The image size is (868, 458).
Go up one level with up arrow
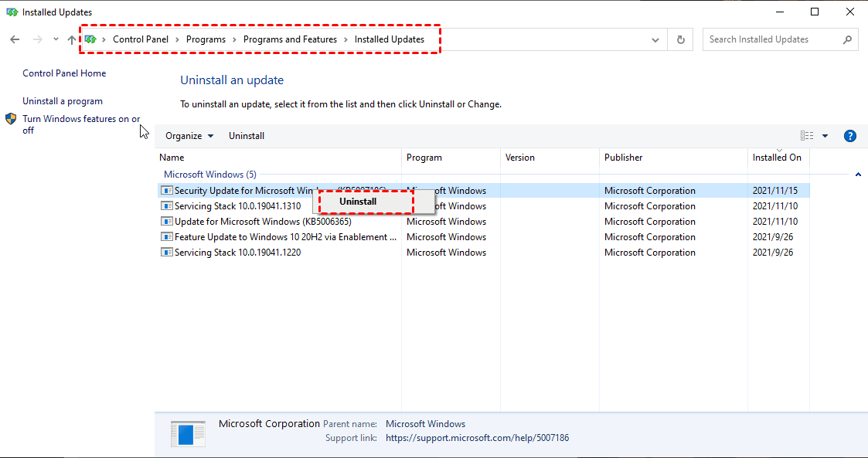click(71, 39)
